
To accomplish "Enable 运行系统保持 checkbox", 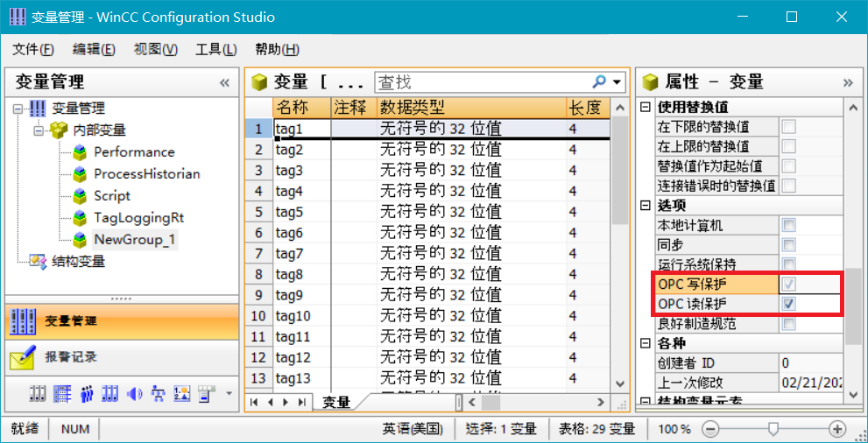I will point(789,264).
